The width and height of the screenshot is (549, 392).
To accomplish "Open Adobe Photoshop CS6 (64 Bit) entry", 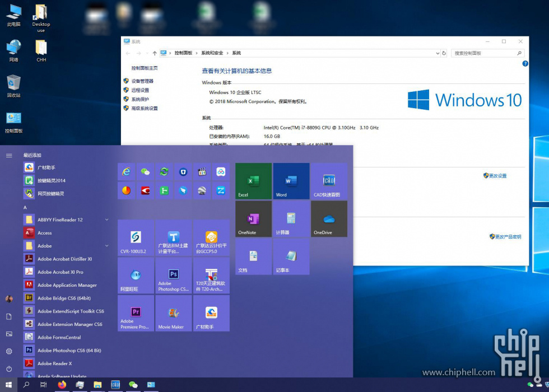I will coord(67,351).
